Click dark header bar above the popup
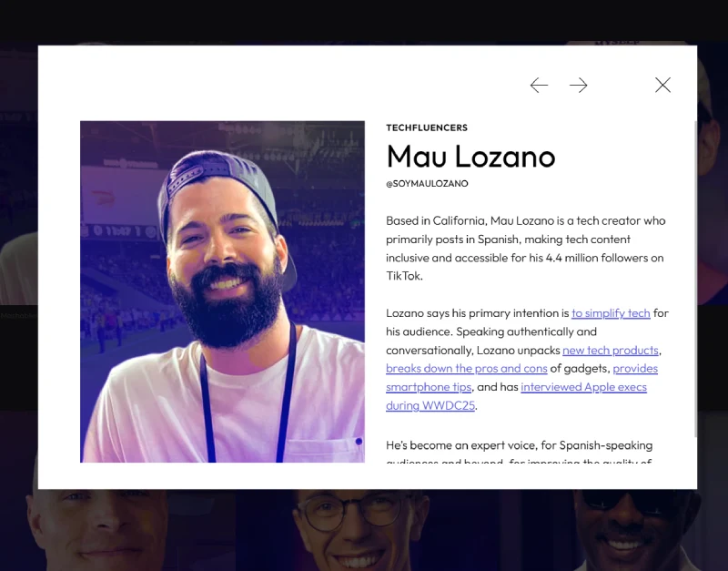Viewport: 728px width, 571px height. [x=364, y=18]
